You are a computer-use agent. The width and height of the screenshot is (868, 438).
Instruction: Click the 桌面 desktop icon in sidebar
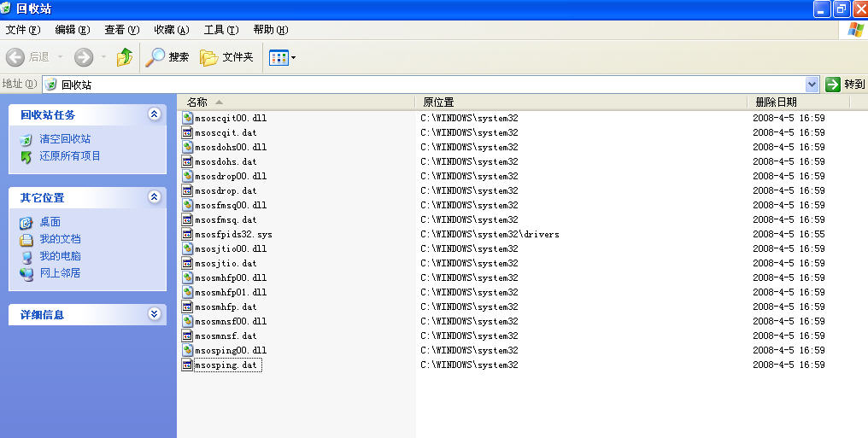point(26,223)
